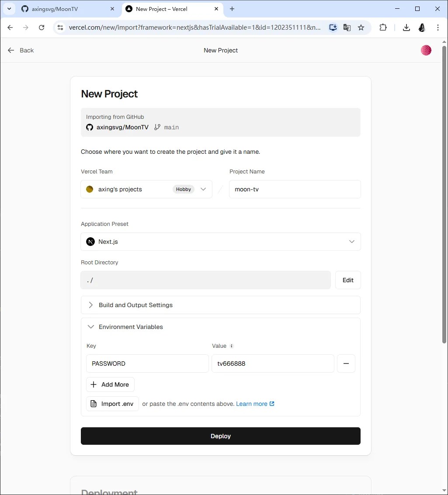Go Back from the New Project page
This screenshot has height=495, width=448.
click(21, 50)
